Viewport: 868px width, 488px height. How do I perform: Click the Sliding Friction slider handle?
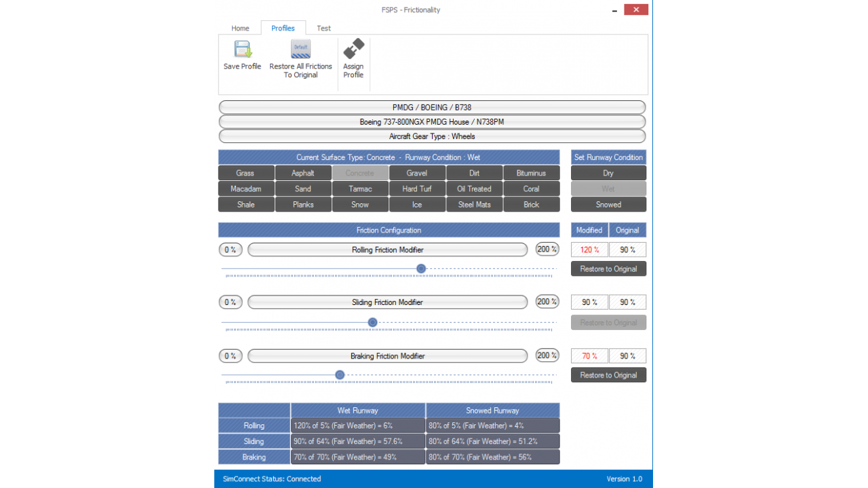[x=372, y=322]
